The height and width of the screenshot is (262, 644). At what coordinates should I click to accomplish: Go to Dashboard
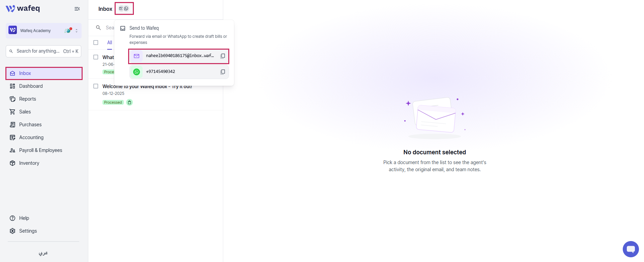pos(31,86)
